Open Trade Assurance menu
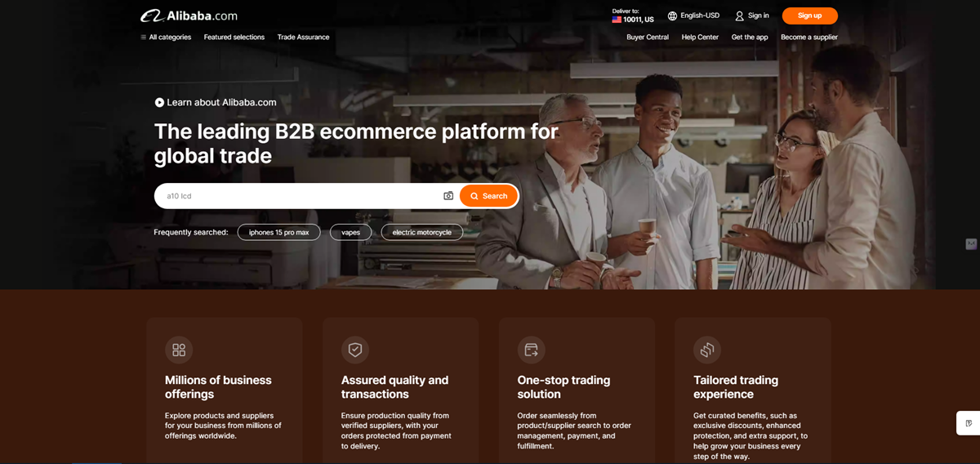The image size is (980, 464). click(303, 37)
